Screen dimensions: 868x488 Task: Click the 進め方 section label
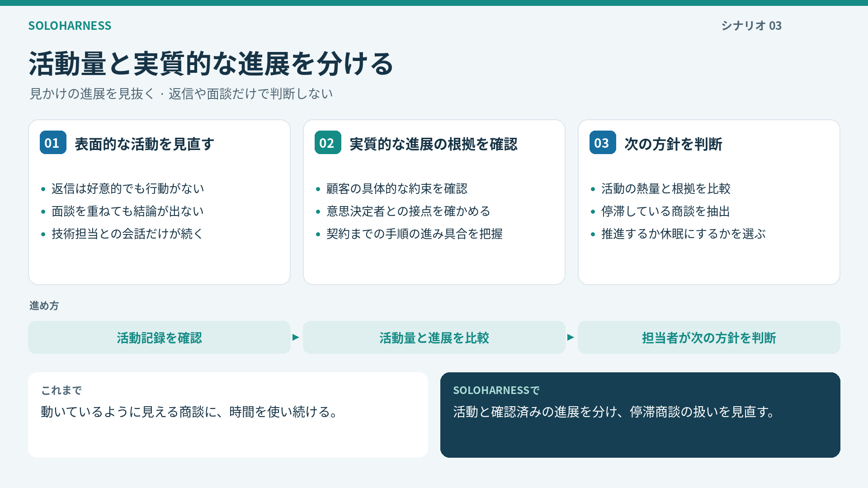pos(44,305)
